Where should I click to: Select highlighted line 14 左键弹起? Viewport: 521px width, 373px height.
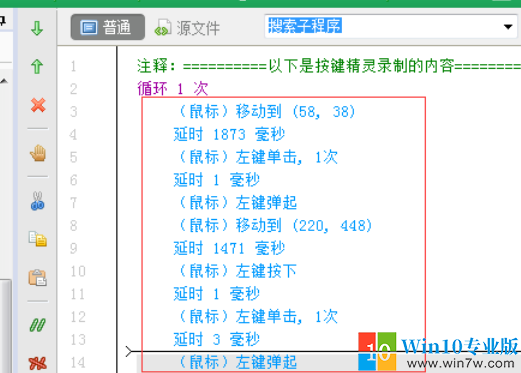pyautogui.click(x=238, y=362)
